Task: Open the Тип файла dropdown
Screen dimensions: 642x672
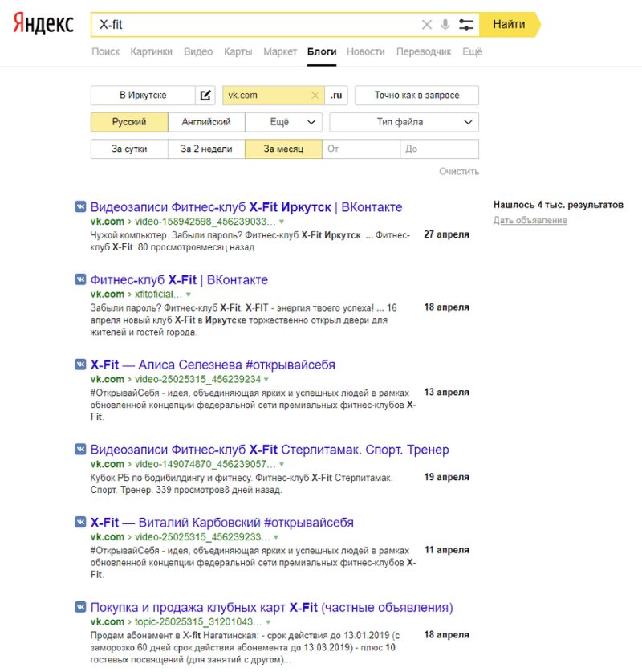Action: 404,122
